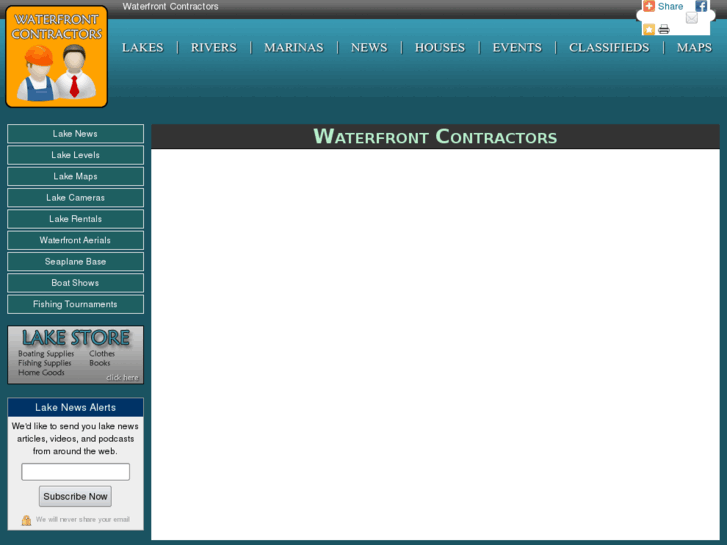Click the Lake Store banner
Viewport: 727px width, 545px height.
[x=75, y=355]
